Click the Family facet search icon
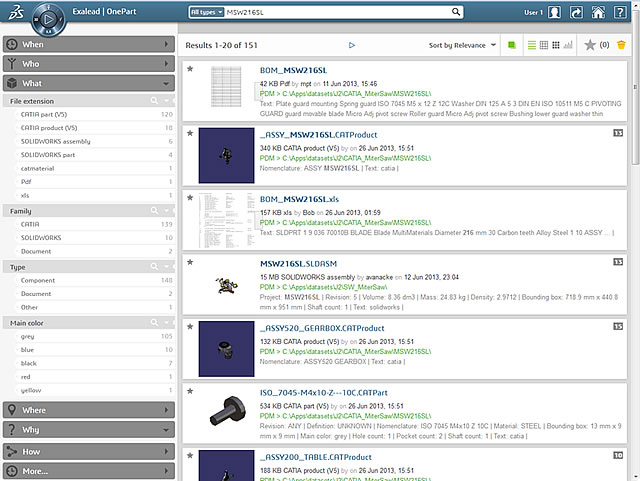Screen dimensions: 640x481 tap(154, 210)
